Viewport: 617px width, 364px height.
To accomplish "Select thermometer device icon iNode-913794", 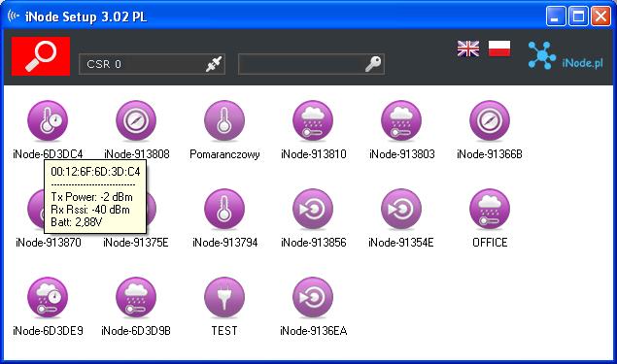I will (224, 209).
